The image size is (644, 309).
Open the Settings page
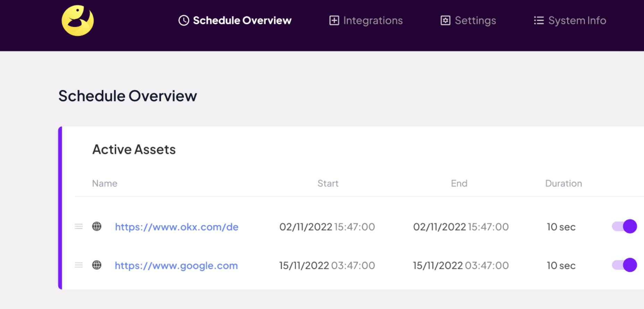[x=468, y=20]
